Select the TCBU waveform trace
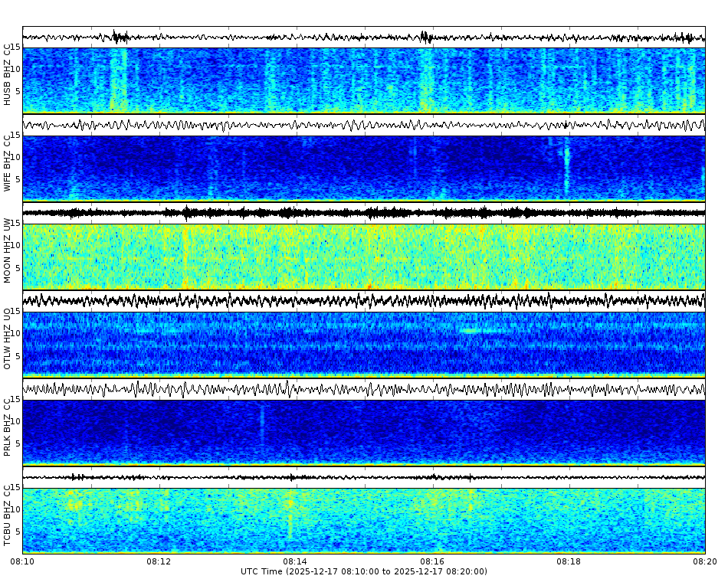 click(307, 479)
